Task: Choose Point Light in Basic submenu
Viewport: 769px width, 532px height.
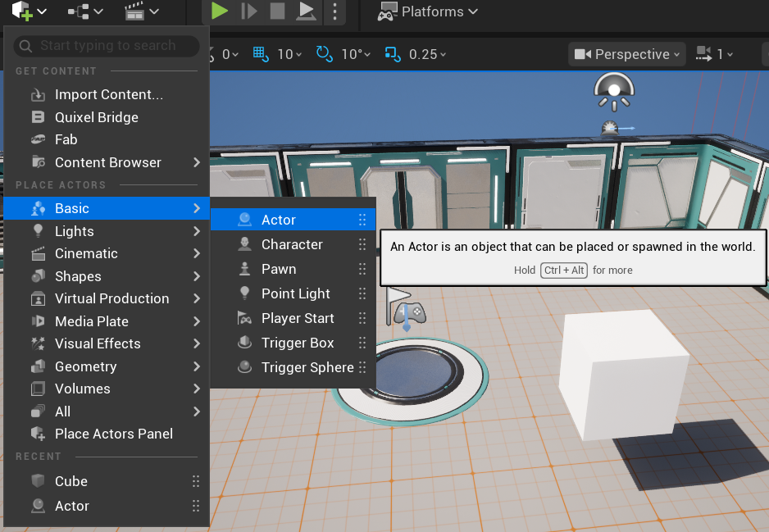Action: (293, 293)
